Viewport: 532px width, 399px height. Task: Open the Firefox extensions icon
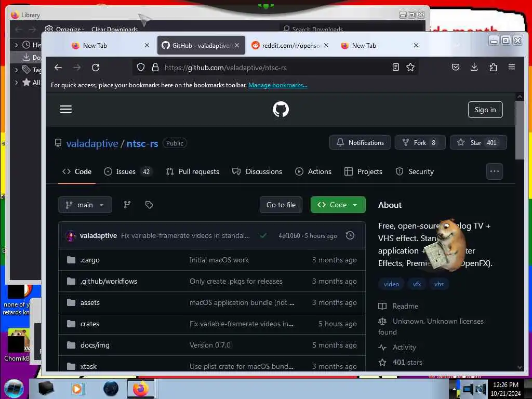(494, 67)
